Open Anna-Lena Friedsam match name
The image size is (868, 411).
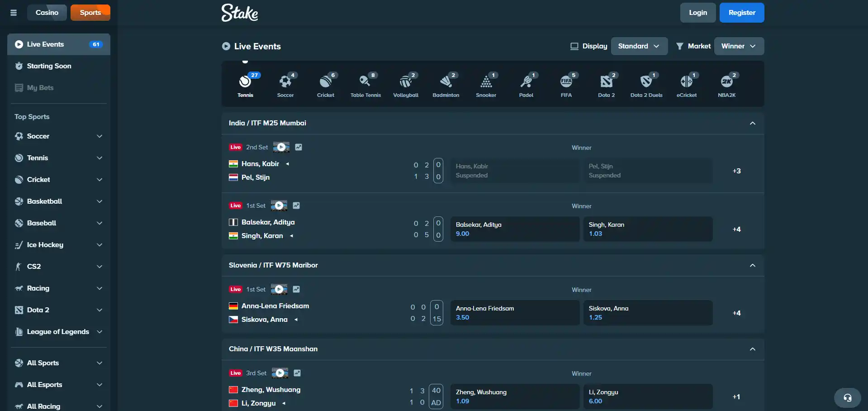coord(275,306)
